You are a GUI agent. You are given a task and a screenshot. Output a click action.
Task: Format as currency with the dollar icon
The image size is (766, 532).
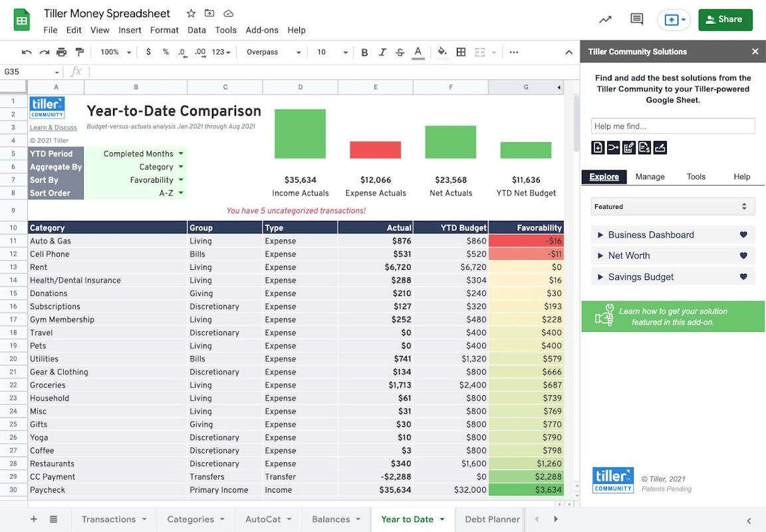[148, 52]
